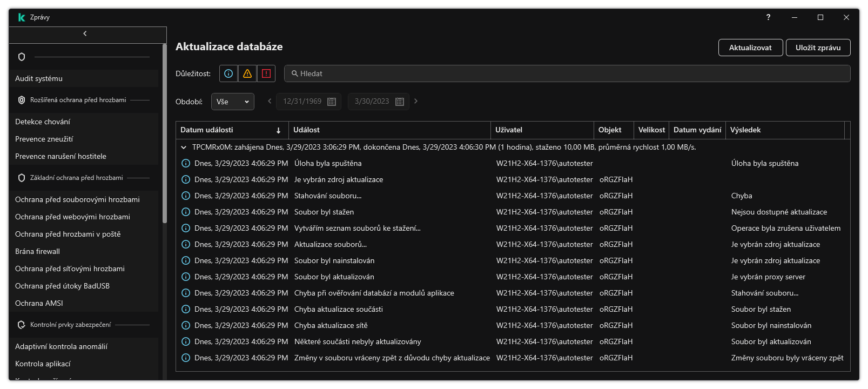The height and width of the screenshot is (389, 868).
Task: Click the sidebar vertical scrollbar
Action: (164, 135)
